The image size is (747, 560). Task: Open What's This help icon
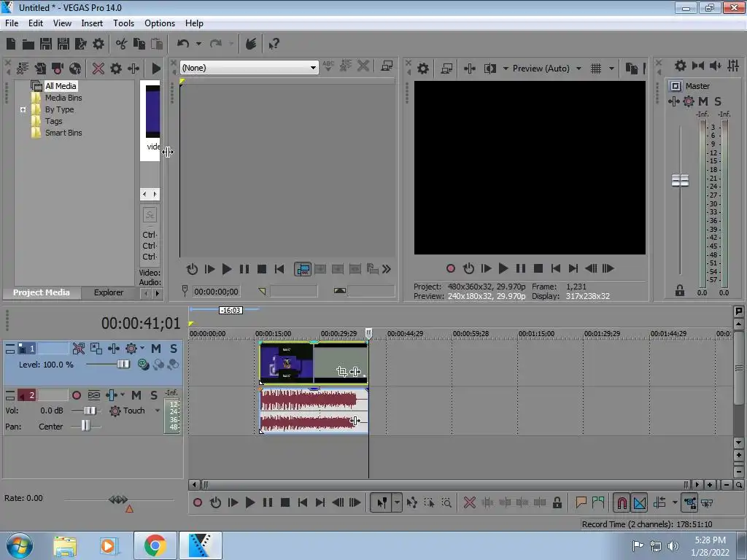click(274, 44)
